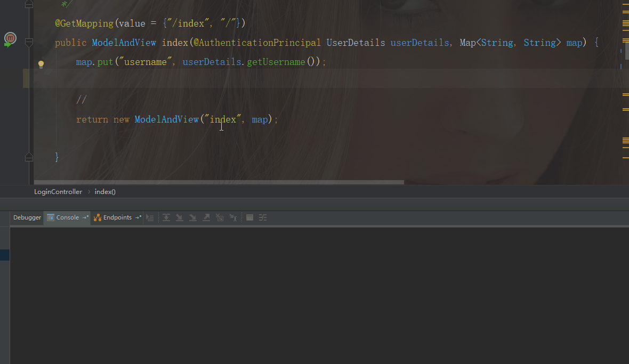Click the UserDetails parameter type
Screen dimensions: 629x364
point(356,43)
